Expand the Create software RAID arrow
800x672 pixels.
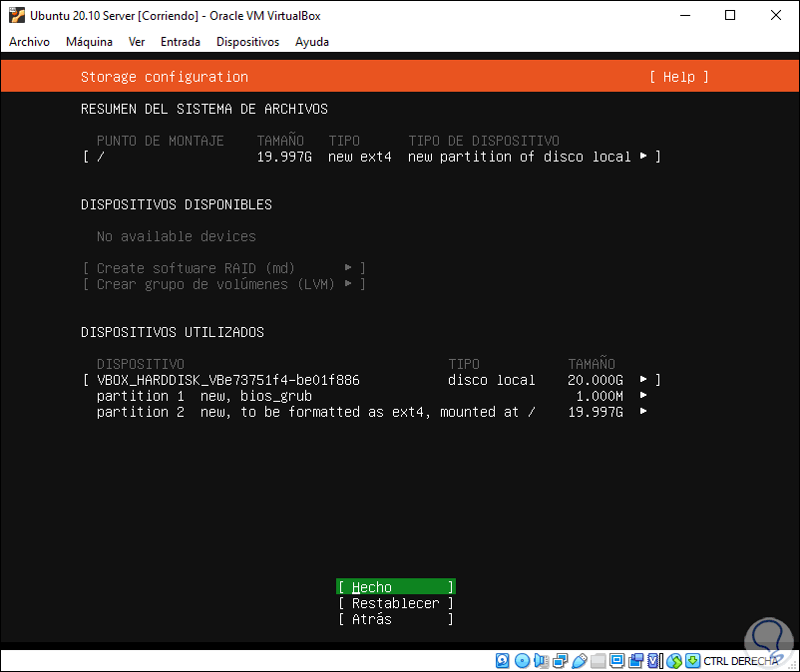[348, 267]
